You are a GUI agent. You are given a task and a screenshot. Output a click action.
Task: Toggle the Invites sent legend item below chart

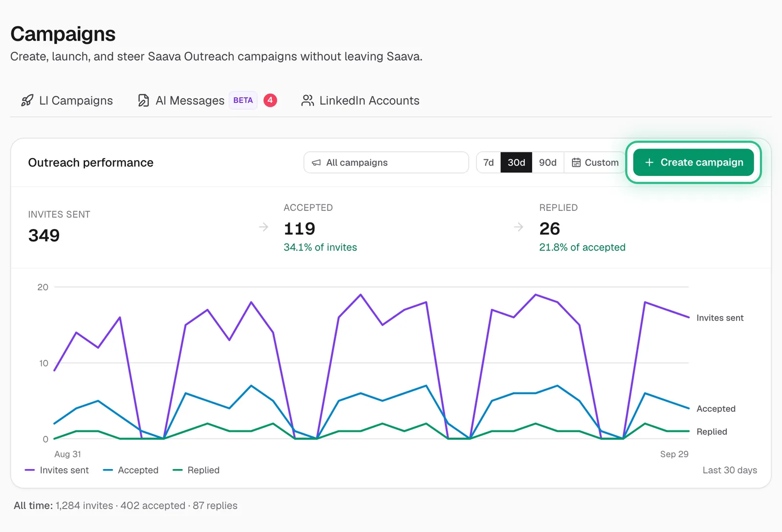coord(57,470)
